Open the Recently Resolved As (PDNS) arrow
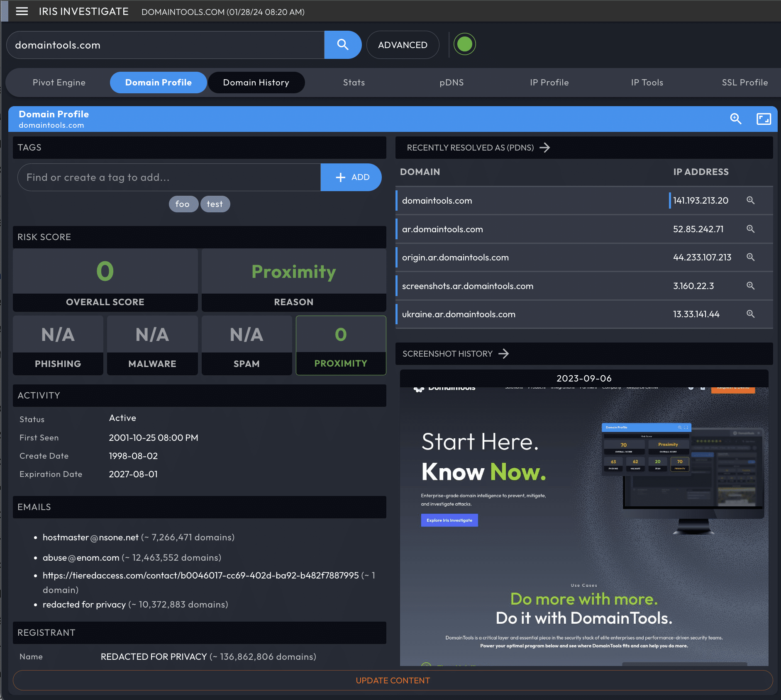The height and width of the screenshot is (700, 781). click(x=545, y=148)
